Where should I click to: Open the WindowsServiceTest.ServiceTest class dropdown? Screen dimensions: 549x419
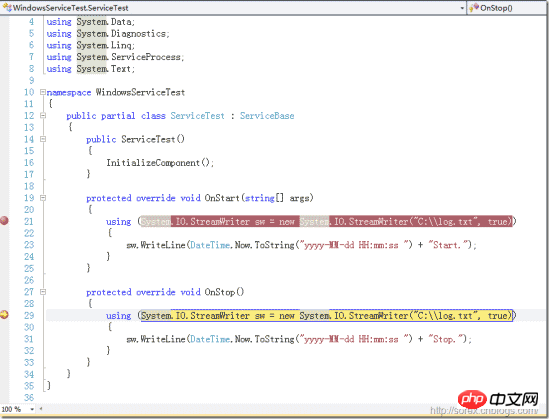tap(462, 8)
